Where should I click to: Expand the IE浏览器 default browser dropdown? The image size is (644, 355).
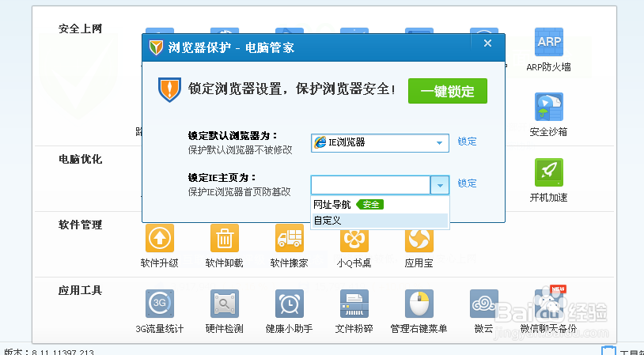point(439,143)
